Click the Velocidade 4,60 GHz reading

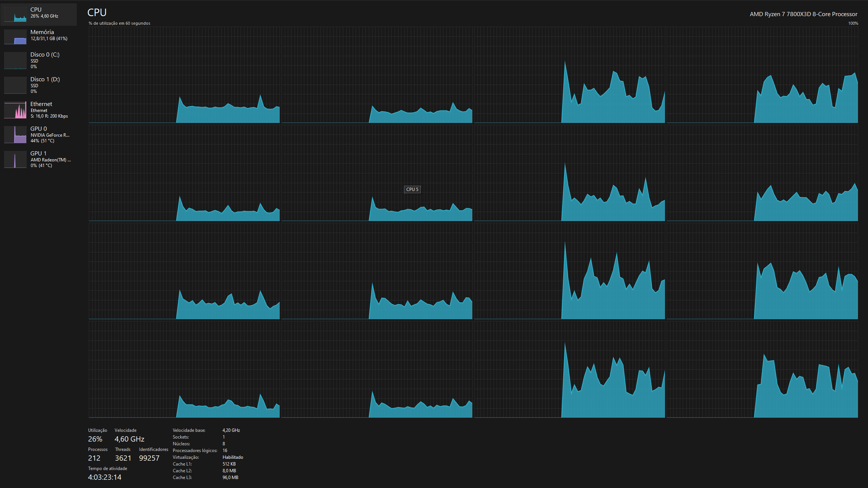tap(129, 439)
